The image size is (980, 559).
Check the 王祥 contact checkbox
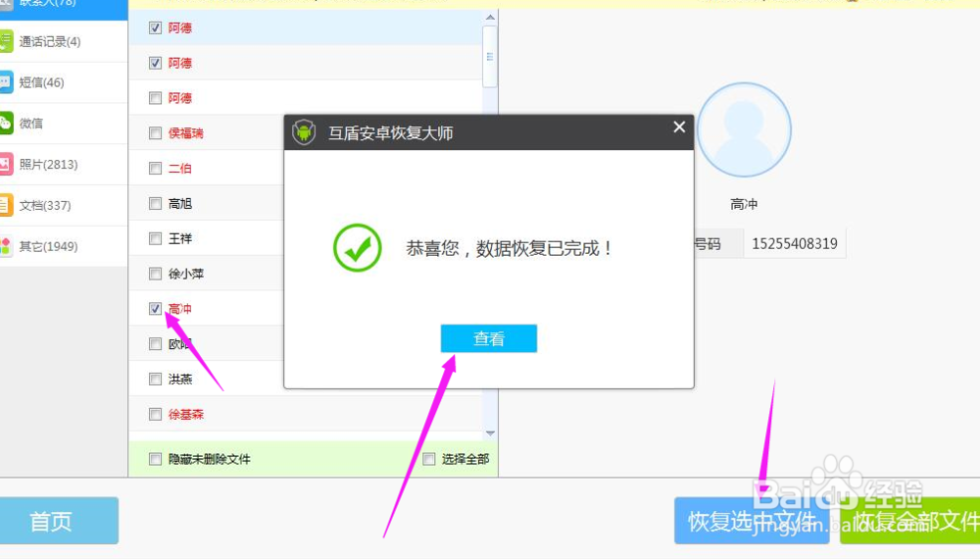[155, 238]
